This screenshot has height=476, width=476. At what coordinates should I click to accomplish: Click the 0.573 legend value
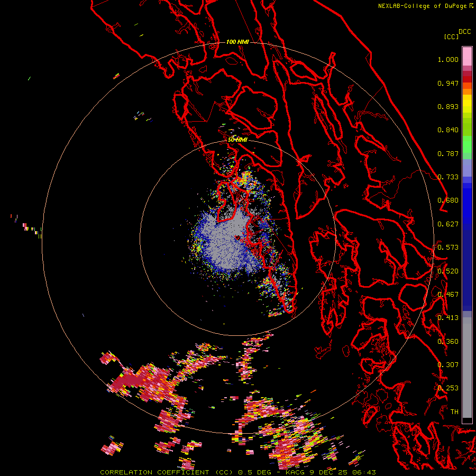448,248
